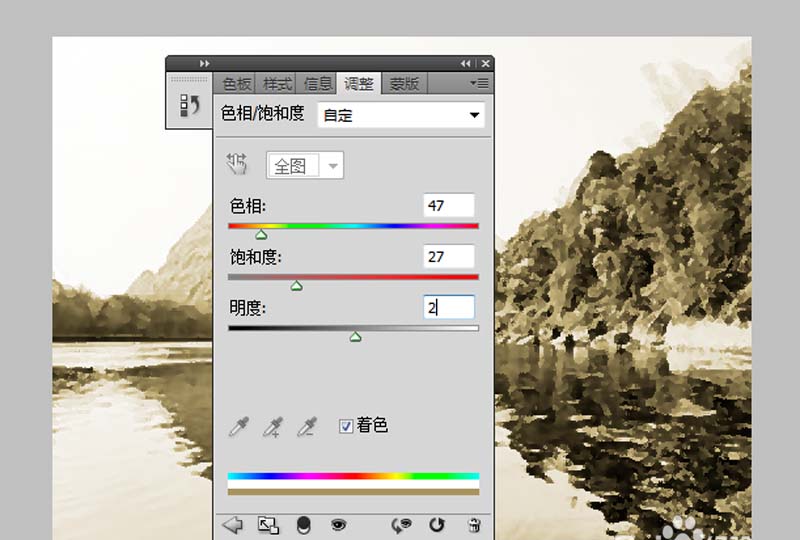800x540 pixels.
Task: Click the back arrow to adjustment list
Action: click(233, 525)
